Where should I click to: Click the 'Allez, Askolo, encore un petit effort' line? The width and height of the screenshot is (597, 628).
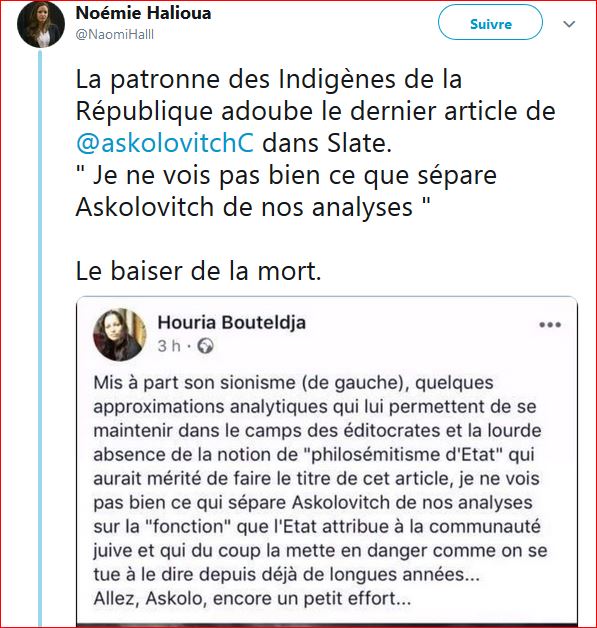(x=252, y=599)
